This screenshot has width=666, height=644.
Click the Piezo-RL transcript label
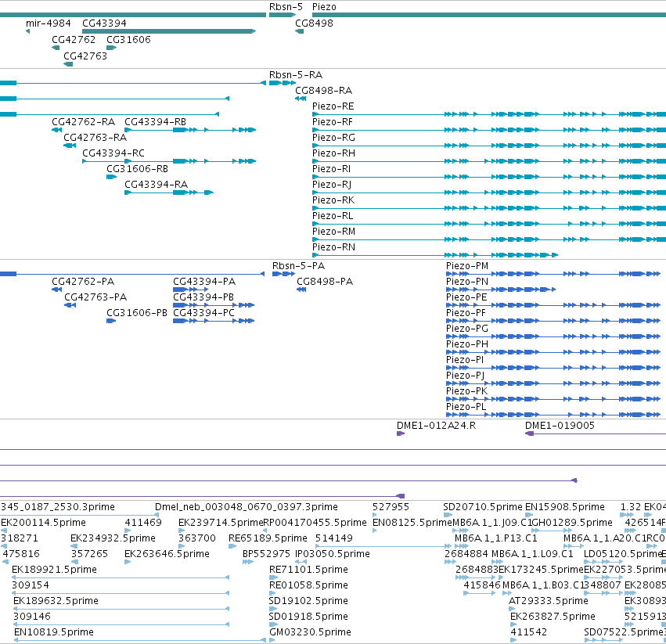(333, 216)
